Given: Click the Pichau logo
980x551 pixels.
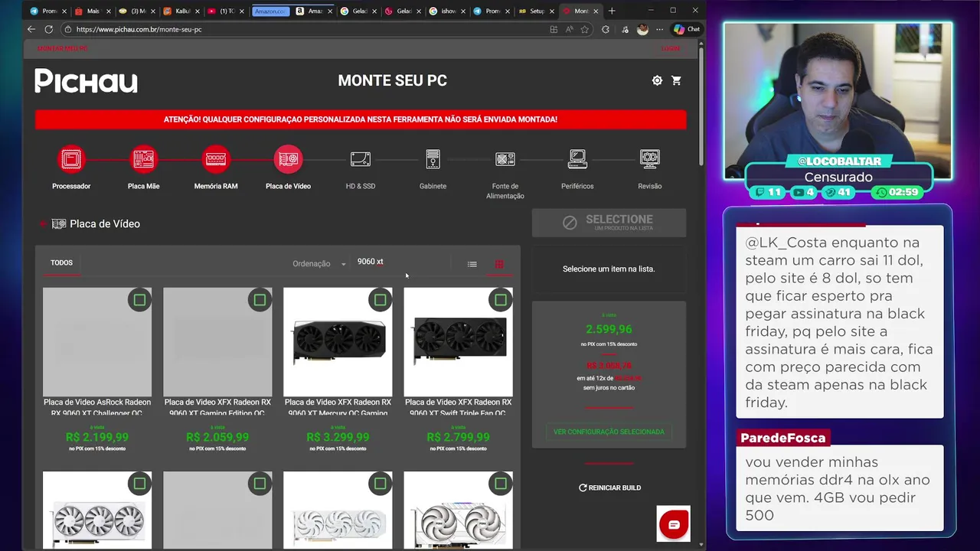Looking at the screenshot, I should (x=86, y=81).
